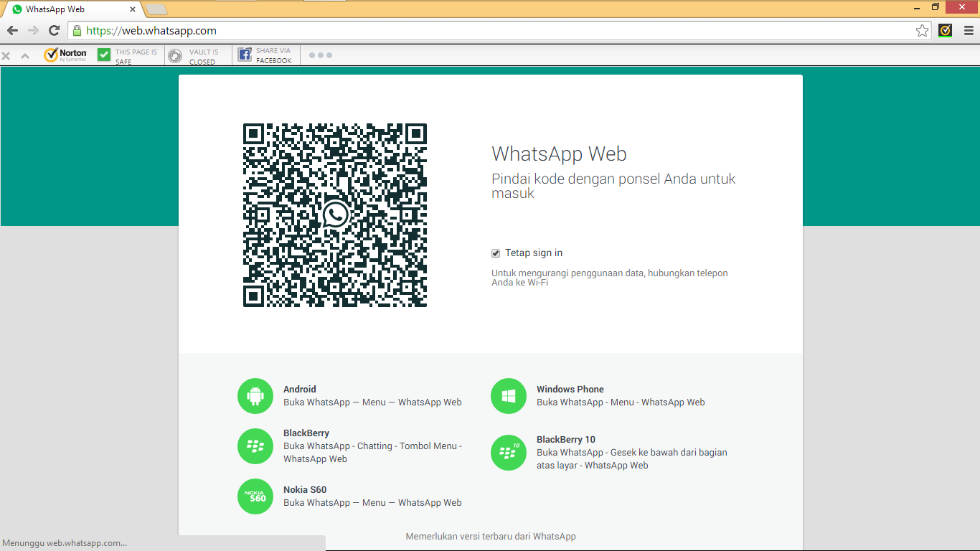
Task: Click the Norton by Symantec logo
Action: [x=65, y=55]
